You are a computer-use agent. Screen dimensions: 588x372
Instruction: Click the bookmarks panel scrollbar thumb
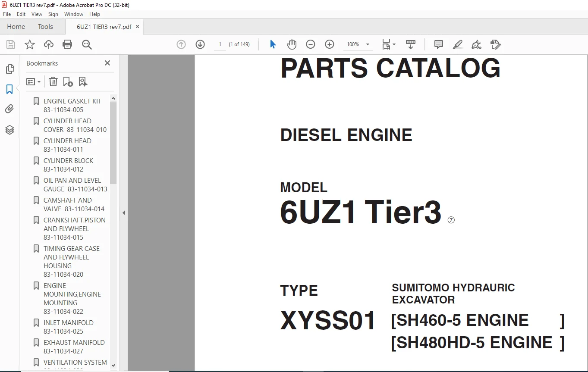(x=113, y=143)
